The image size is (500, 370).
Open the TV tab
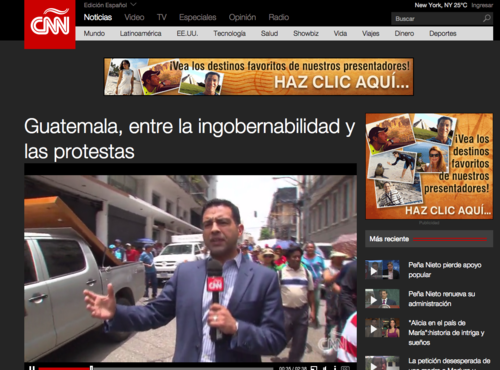point(162,17)
